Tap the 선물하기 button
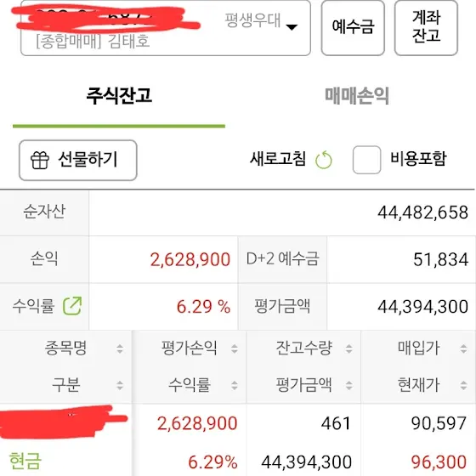476x476 pixels. click(78, 161)
